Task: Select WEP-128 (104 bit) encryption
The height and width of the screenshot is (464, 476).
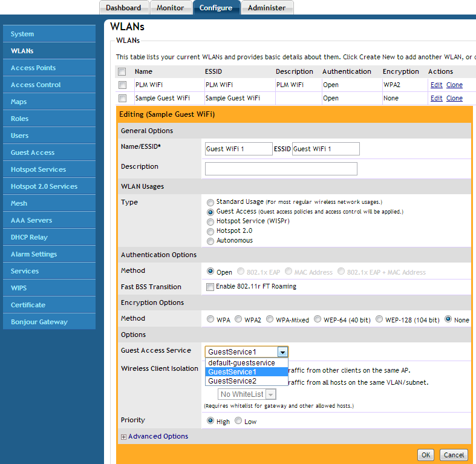Action: click(x=379, y=319)
